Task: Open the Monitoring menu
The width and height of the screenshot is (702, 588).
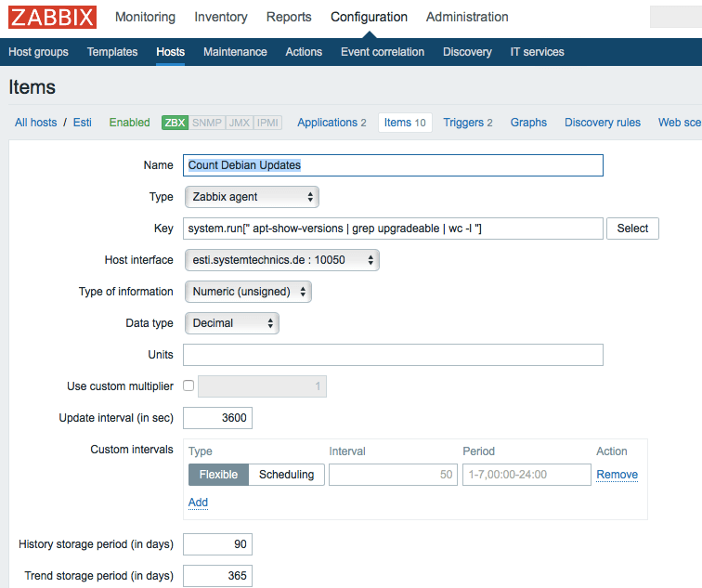Action: point(145,17)
